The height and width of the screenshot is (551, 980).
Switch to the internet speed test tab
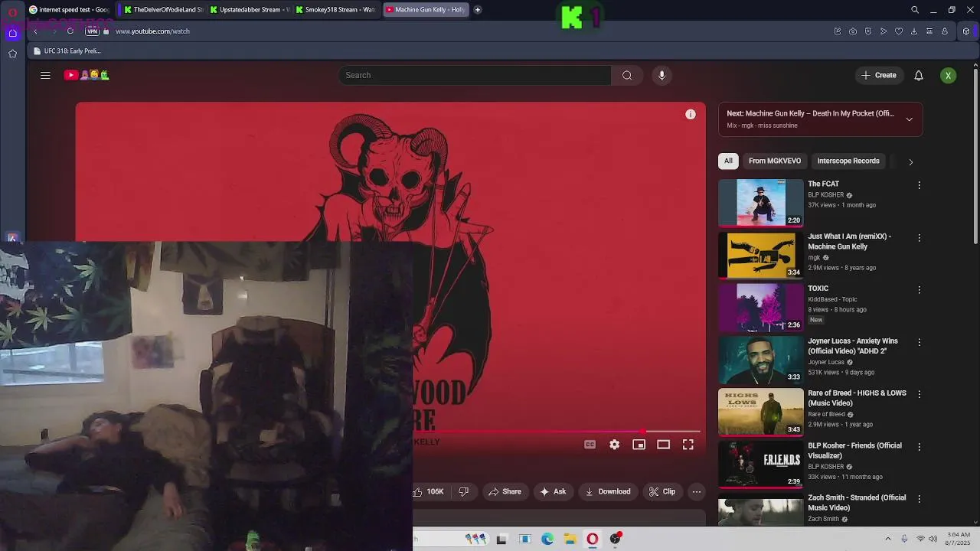click(x=69, y=10)
